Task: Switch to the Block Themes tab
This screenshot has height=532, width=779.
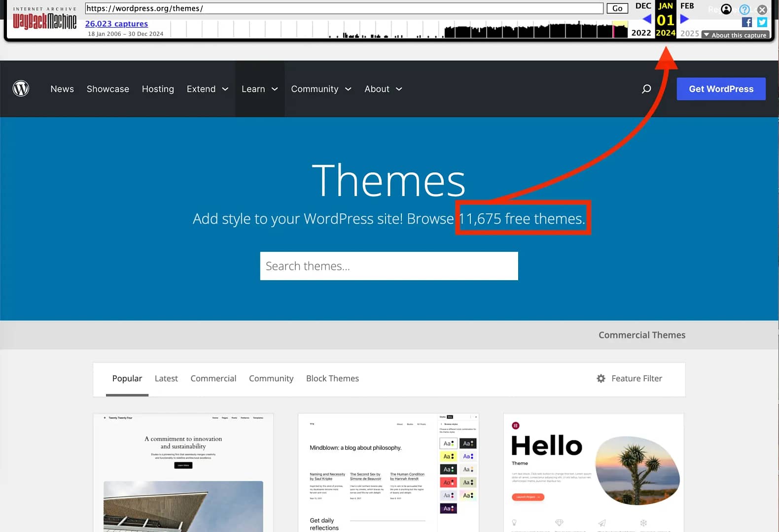Action: [x=332, y=378]
